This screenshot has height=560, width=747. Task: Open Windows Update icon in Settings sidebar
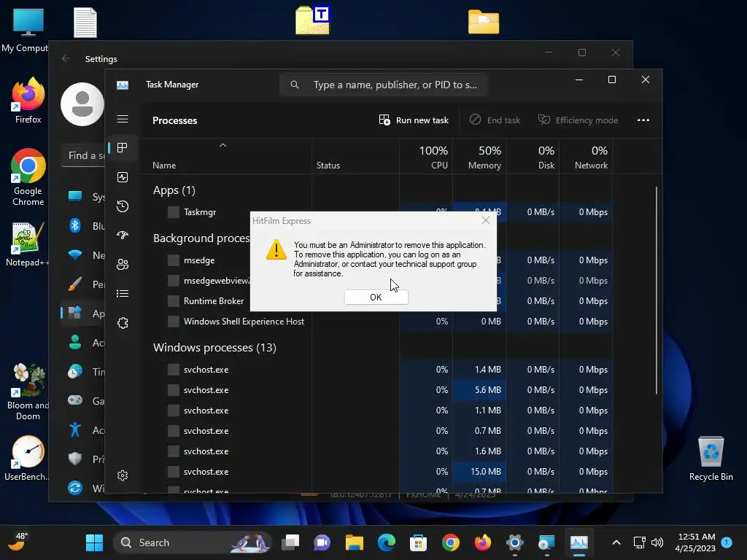click(x=75, y=488)
